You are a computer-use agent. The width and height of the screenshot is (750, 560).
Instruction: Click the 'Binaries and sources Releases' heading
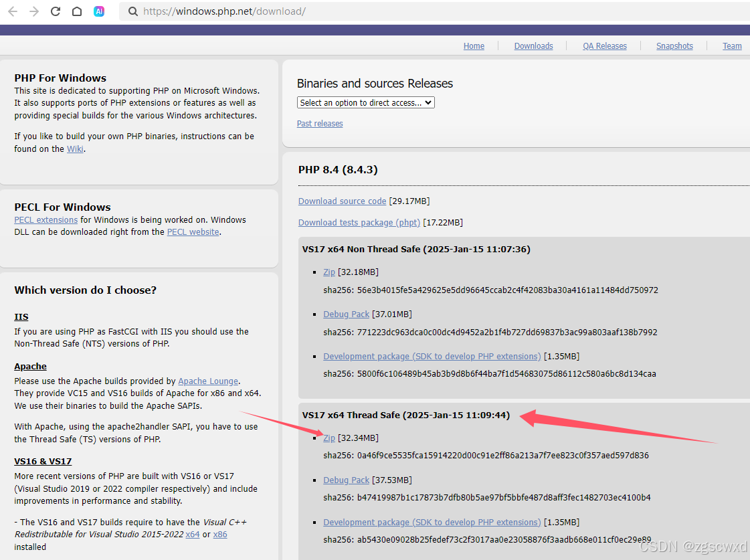[x=375, y=84]
